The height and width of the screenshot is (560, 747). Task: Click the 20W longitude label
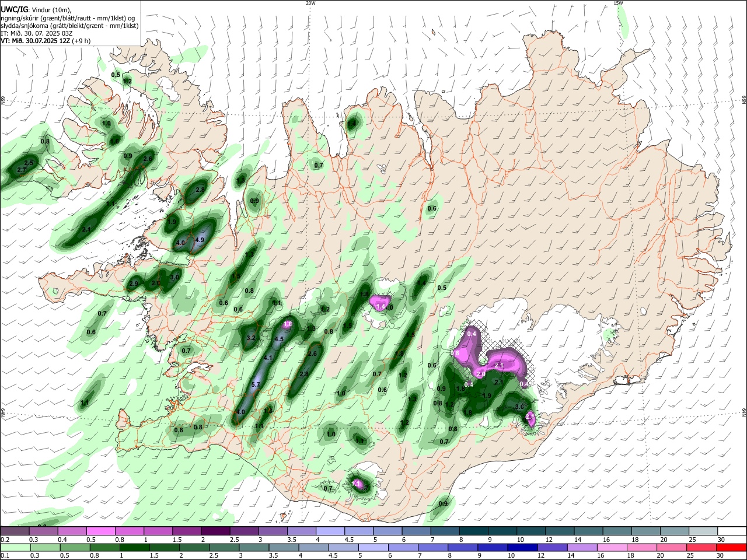tap(310, 3)
